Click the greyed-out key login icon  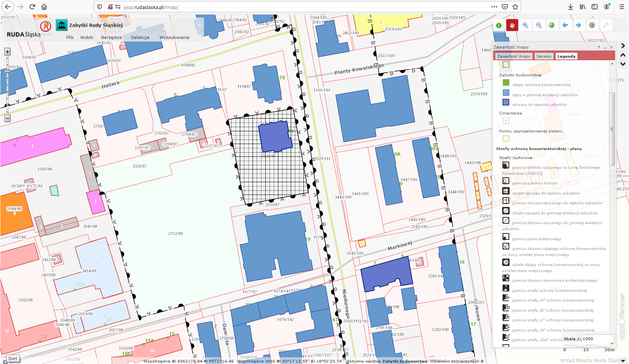605,25
